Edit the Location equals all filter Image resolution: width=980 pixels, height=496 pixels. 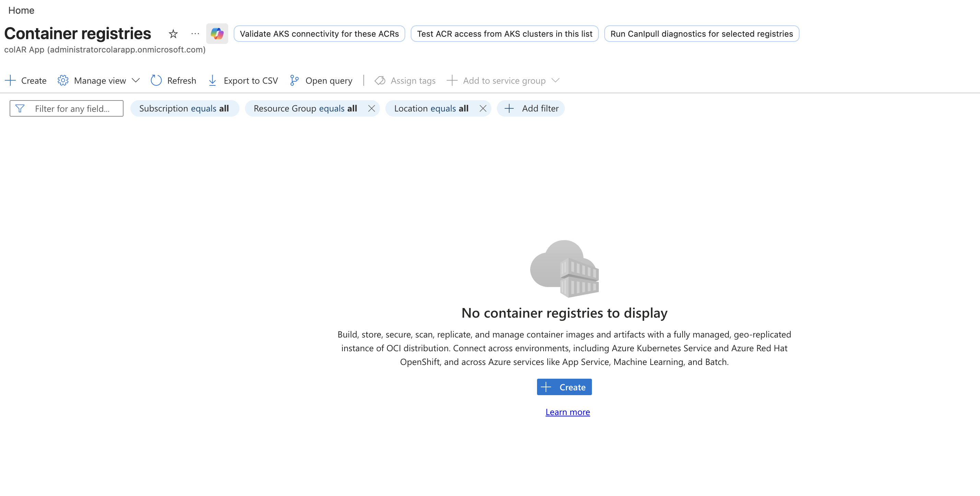click(431, 108)
